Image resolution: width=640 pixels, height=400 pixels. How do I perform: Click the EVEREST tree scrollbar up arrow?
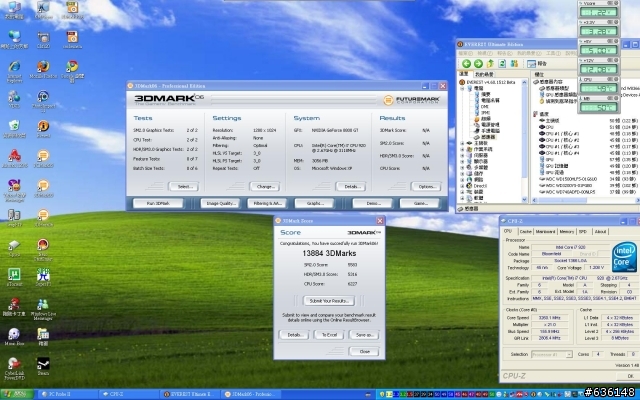click(524, 82)
